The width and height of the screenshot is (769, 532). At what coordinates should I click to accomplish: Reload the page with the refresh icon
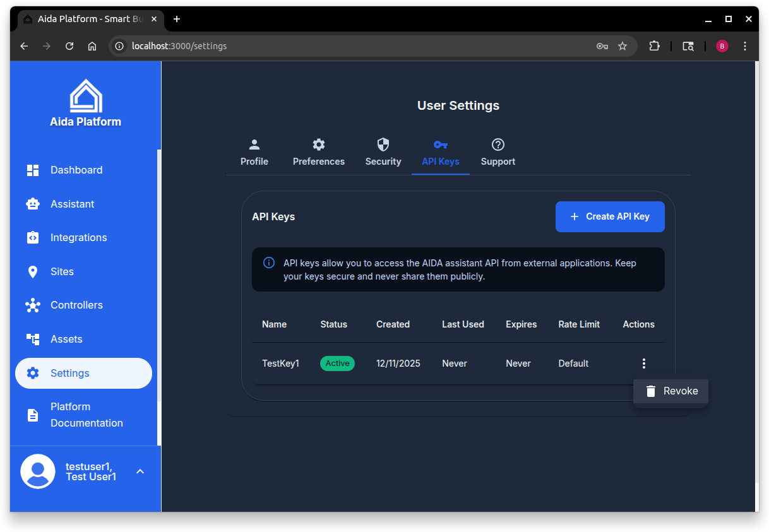[x=69, y=45]
